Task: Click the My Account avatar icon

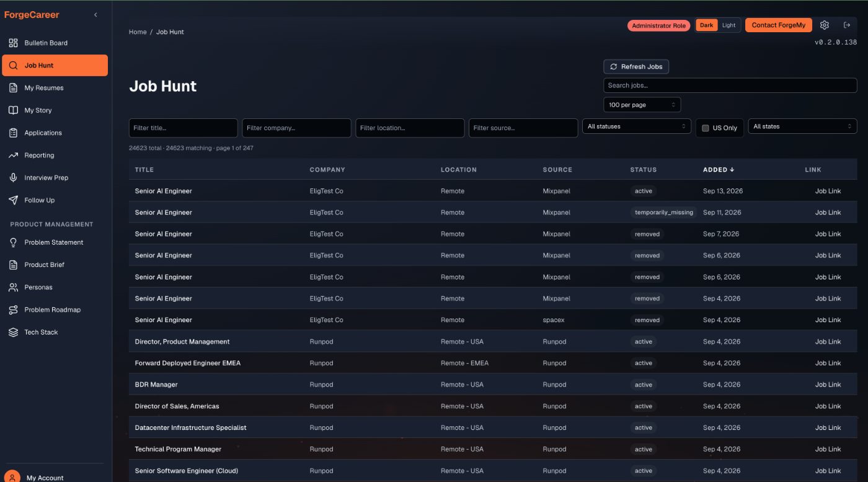Action: 12,477
